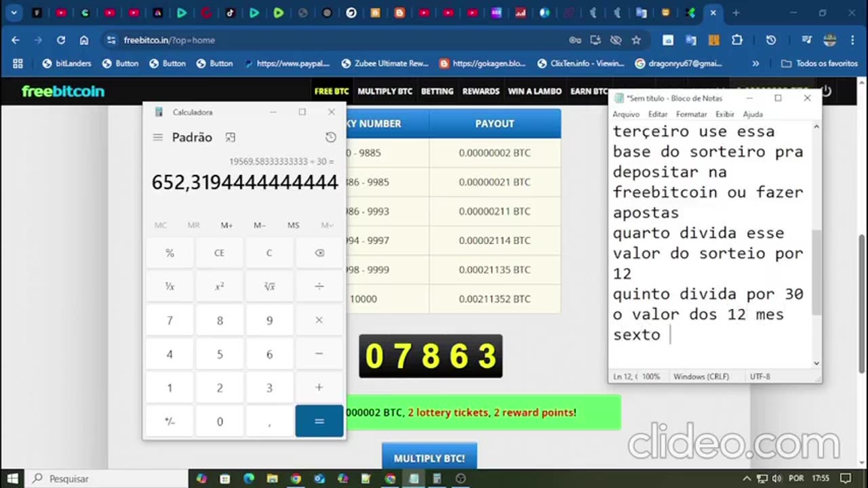
Task: Open the Calculator history panel
Action: [330, 137]
